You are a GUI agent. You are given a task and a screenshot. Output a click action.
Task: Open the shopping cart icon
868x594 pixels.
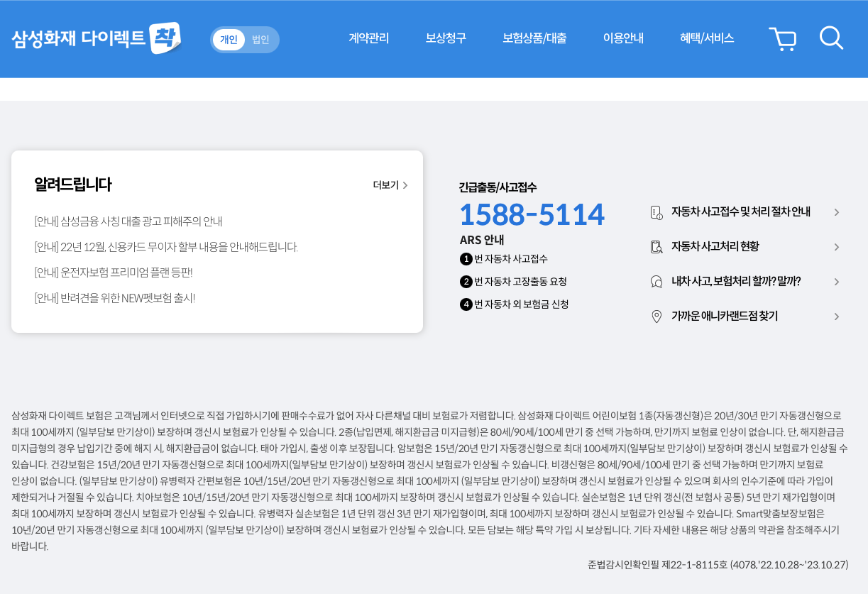782,39
